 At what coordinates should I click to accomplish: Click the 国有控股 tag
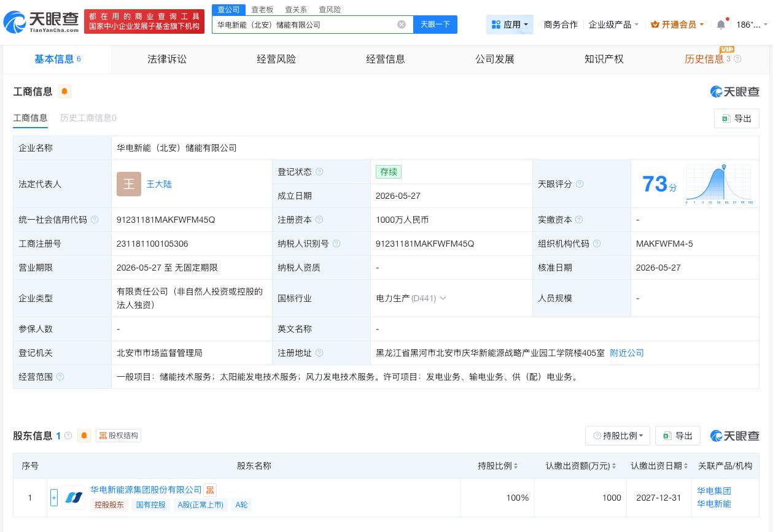tap(151, 505)
